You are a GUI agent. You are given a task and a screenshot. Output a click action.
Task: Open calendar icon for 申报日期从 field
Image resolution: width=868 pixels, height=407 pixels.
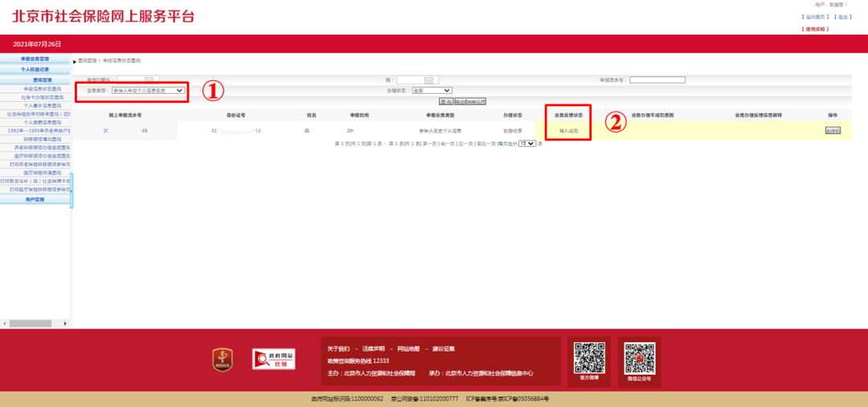(x=149, y=80)
